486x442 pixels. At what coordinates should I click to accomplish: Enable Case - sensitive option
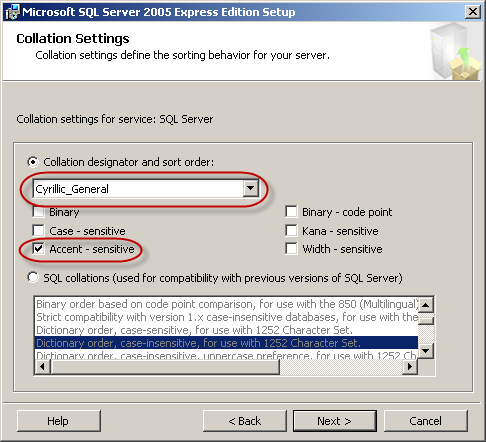(38, 231)
